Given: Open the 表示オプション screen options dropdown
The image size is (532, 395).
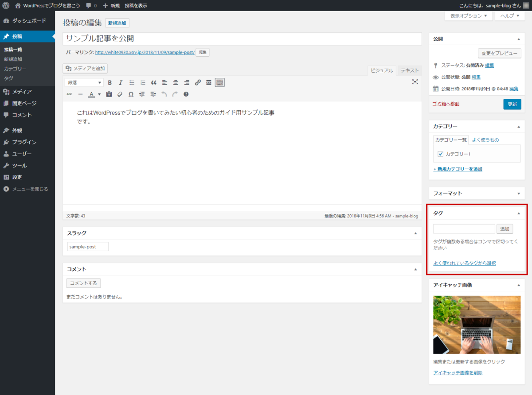Looking at the screenshot, I should (x=468, y=16).
